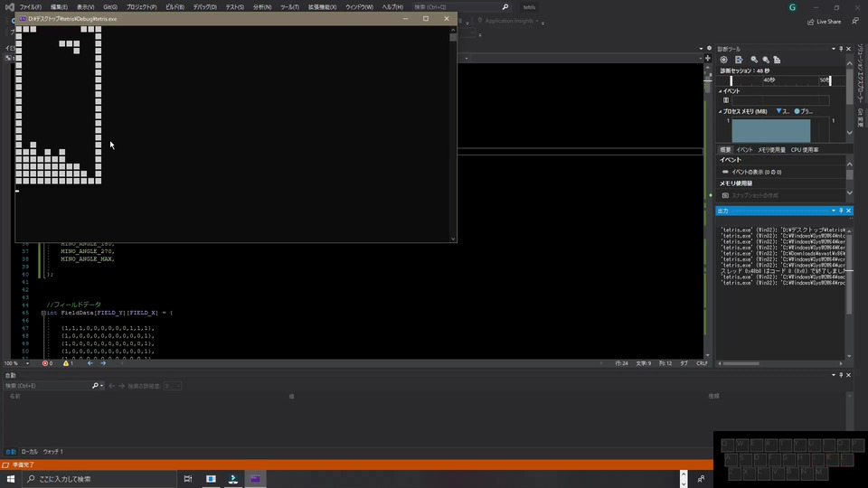Viewport: 868px width, 488px height.
Task: Switch to Memory Usage tab
Action: pyautogui.click(x=771, y=150)
